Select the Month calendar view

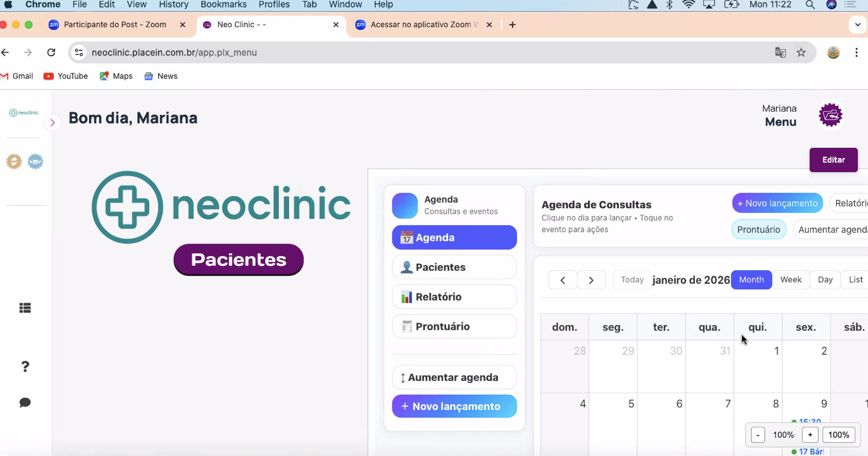(751, 280)
